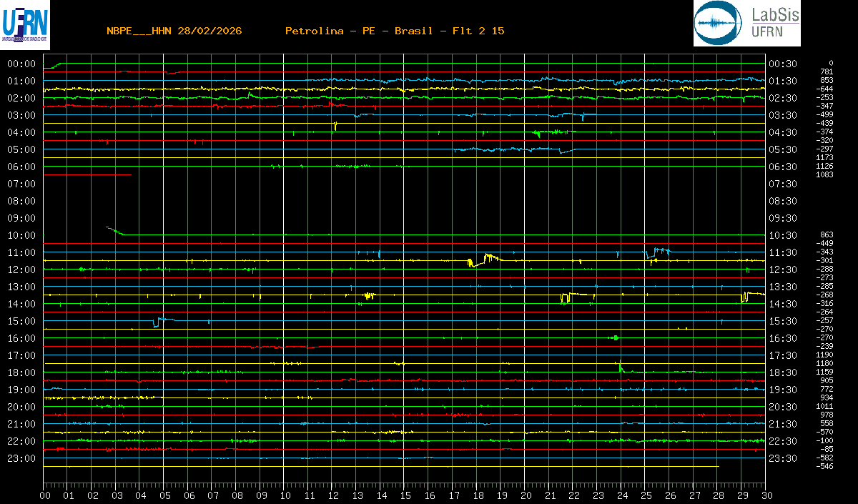Select the station title NBPE___HHN 28/02/2026
The image size is (858, 504).
point(174,31)
